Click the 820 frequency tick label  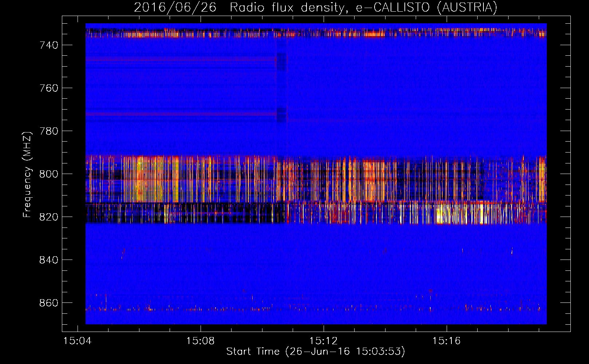tap(49, 217)
